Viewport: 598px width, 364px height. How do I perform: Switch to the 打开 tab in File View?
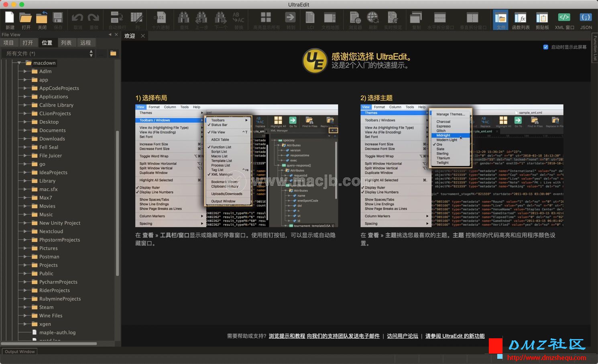click(x=28, y=43)
